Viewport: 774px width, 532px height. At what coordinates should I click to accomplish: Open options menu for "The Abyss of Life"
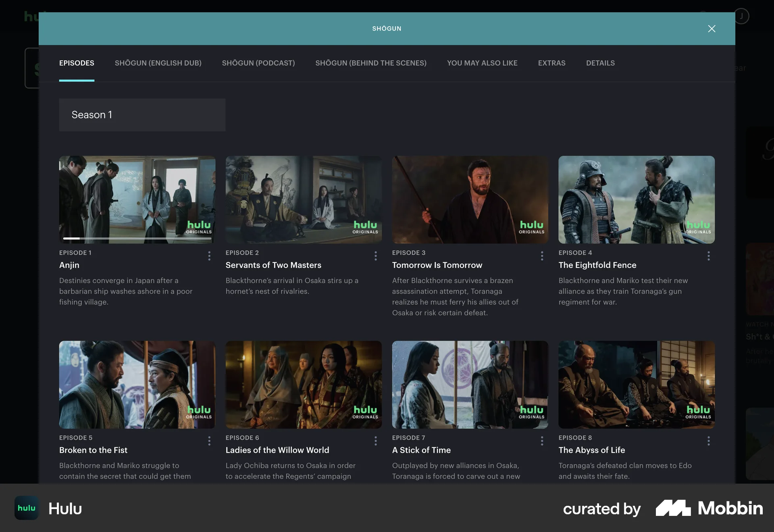(709, 441)
